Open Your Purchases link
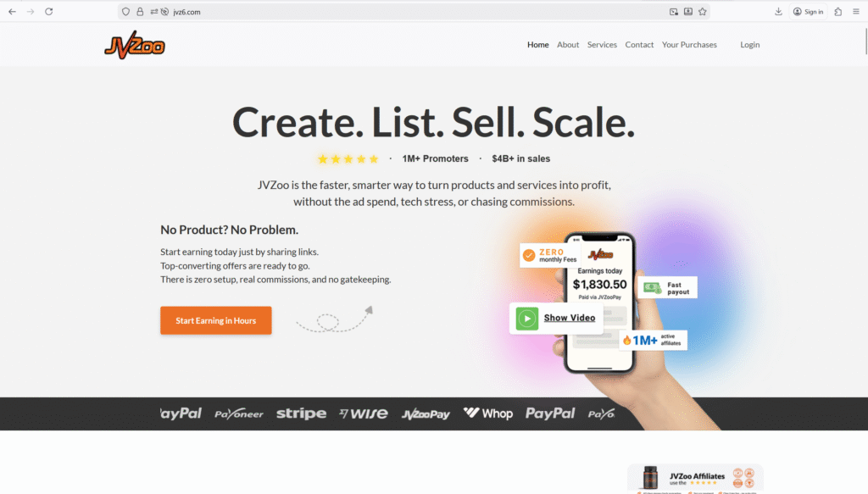 coord(689,45)
